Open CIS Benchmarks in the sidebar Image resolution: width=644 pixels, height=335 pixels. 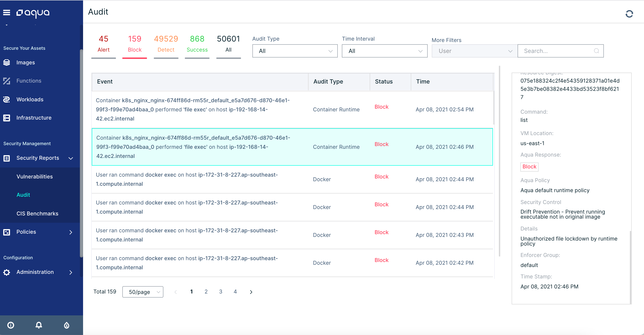pyautogui.click(x=37, y=214)
